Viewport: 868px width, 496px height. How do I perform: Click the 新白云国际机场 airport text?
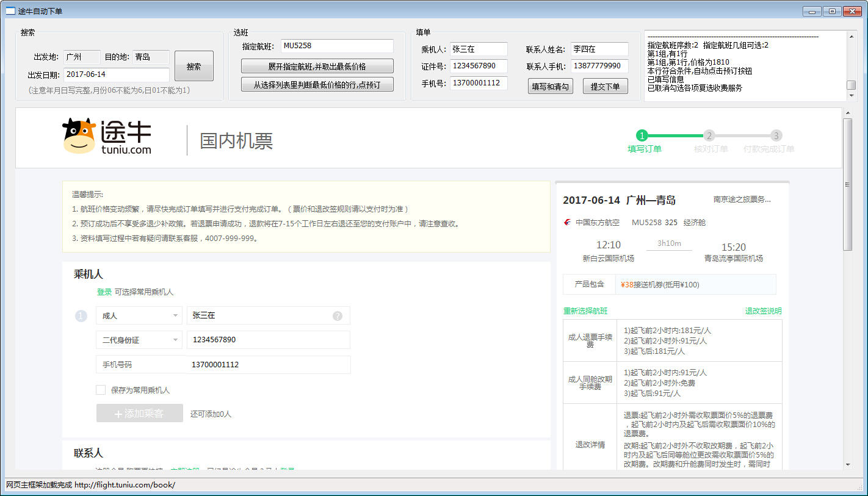pyautogui.click(x=609, y=259)
